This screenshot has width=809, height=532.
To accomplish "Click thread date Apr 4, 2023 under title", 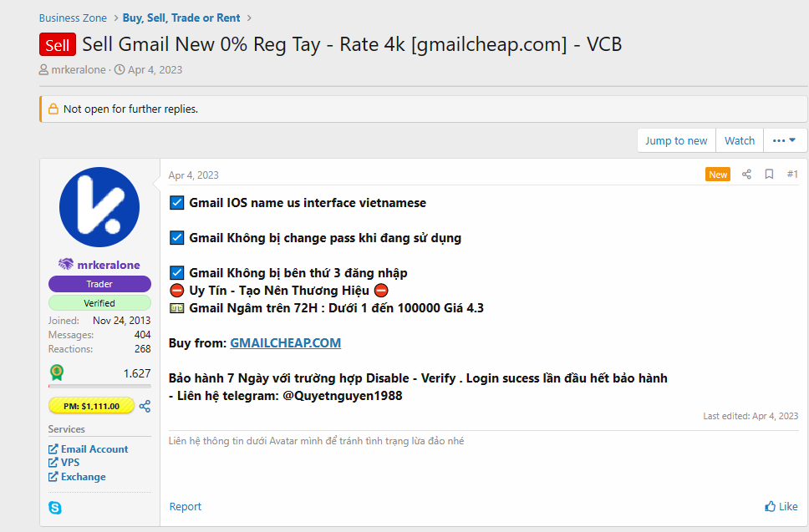I will coord(155,69).
